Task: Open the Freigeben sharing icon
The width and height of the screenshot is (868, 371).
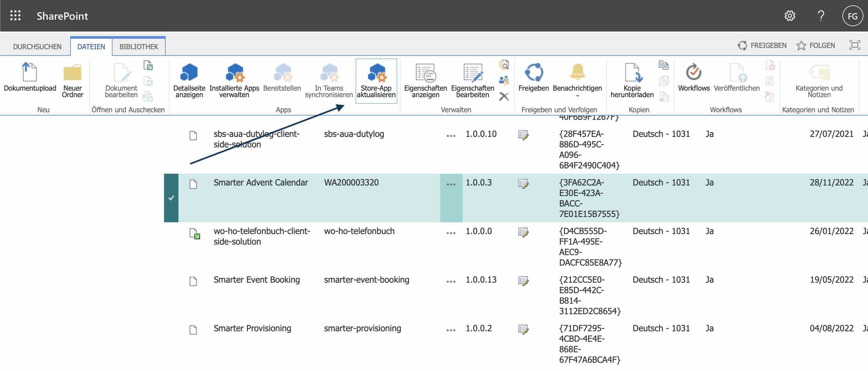Action: click(534, 73)
